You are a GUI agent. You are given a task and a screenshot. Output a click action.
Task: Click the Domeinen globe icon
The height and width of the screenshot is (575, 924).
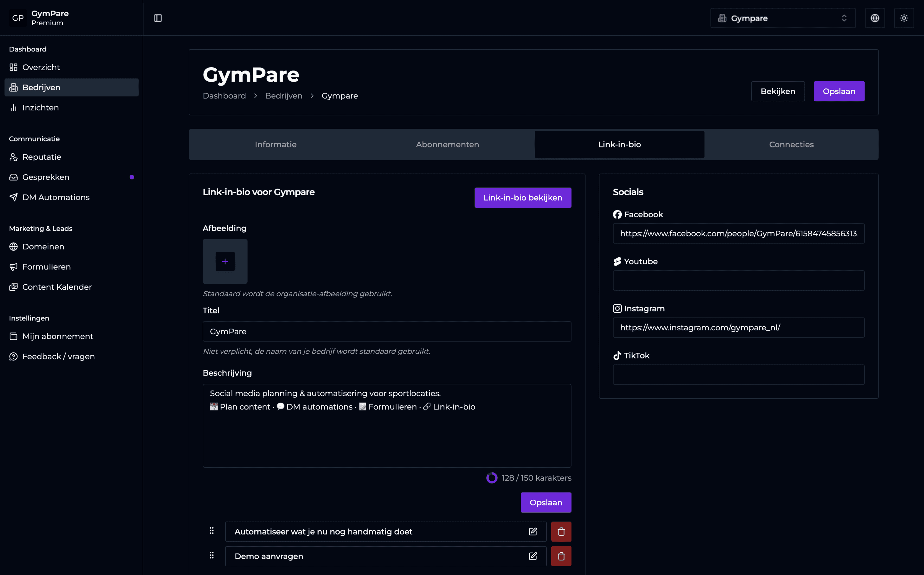(x=13, y=247)
